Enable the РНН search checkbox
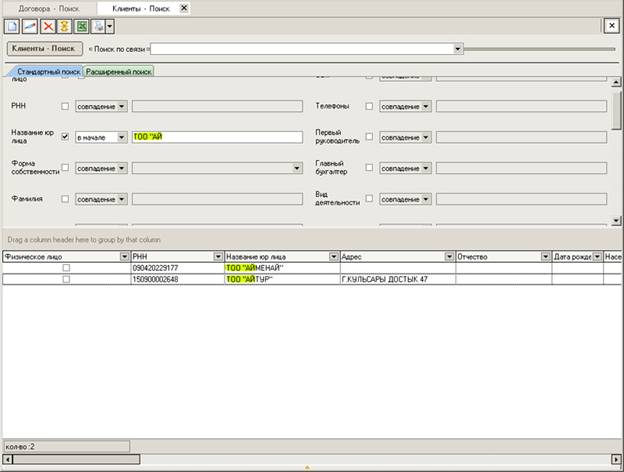This screenshot has width=624, height=472. [66, 105]
